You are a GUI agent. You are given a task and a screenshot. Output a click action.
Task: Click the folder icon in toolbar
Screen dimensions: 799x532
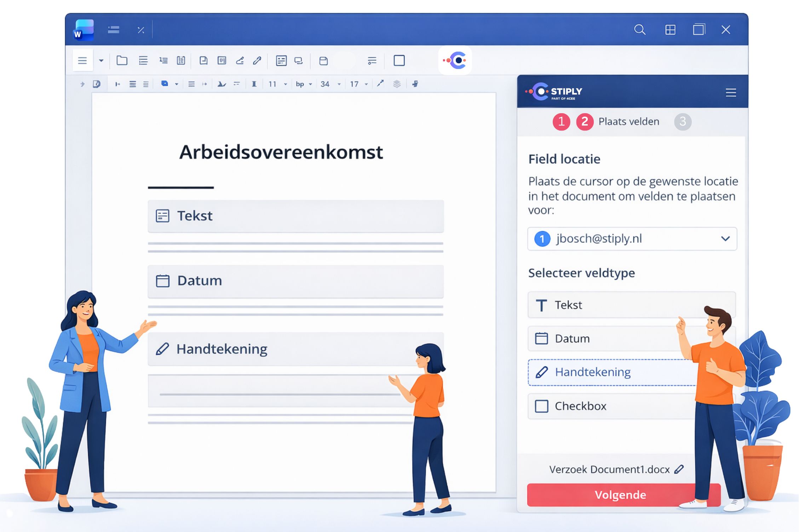(x=122, y=60)
